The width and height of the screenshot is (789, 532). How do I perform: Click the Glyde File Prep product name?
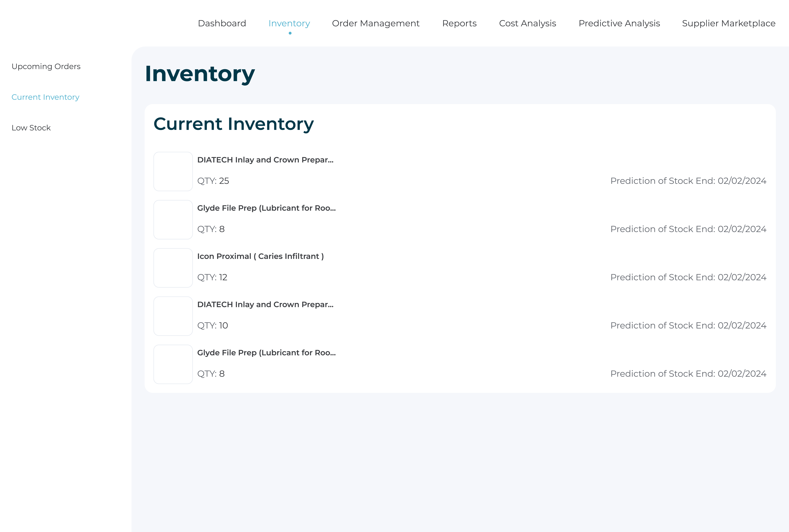[x=267, y=208]
